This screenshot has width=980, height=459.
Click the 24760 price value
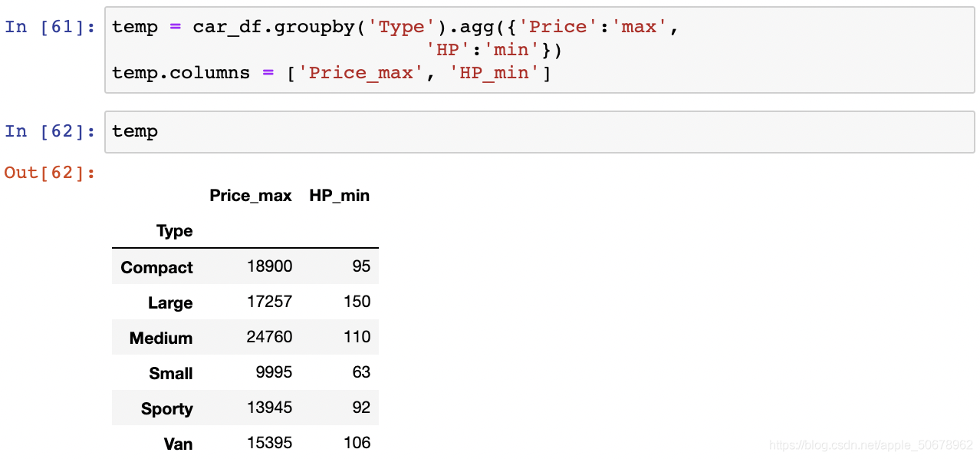coord(270,337)
